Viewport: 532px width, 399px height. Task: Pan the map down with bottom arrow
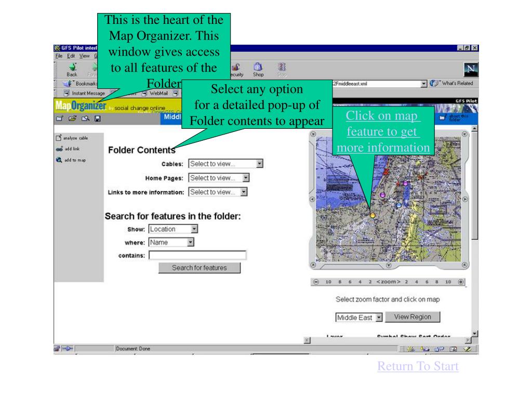pos(389,265)
